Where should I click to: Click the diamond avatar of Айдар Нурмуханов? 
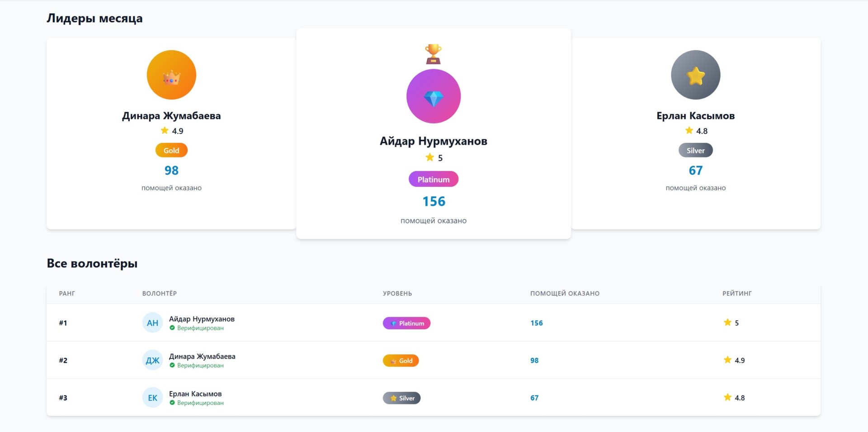tap(433, 96)
